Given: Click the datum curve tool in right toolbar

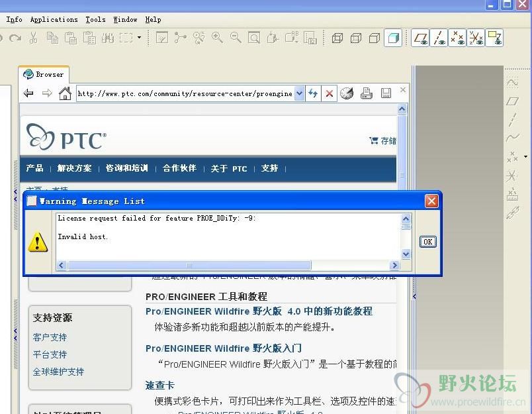Looking at the screenshot, I should click(512, 138).
